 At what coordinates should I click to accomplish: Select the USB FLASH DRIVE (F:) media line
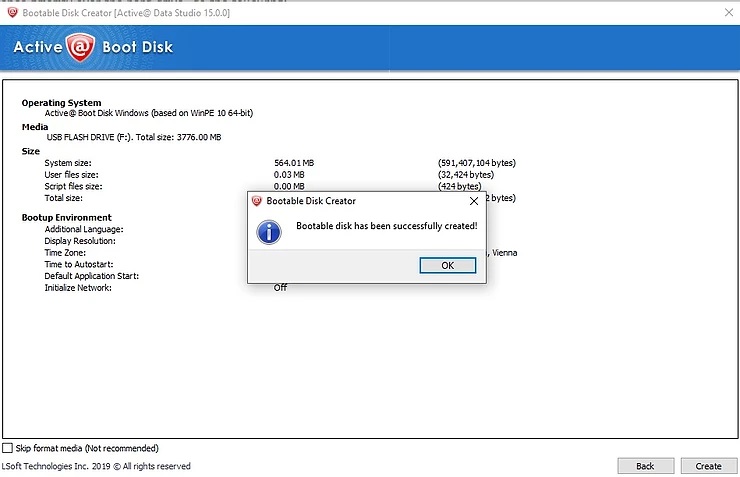pos(134,137)
